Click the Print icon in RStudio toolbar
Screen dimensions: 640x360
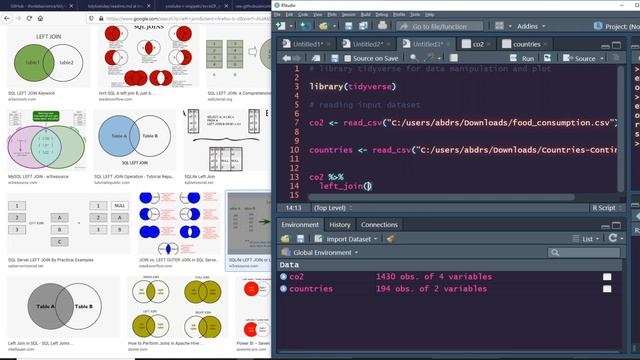click(x=382, y=26)
